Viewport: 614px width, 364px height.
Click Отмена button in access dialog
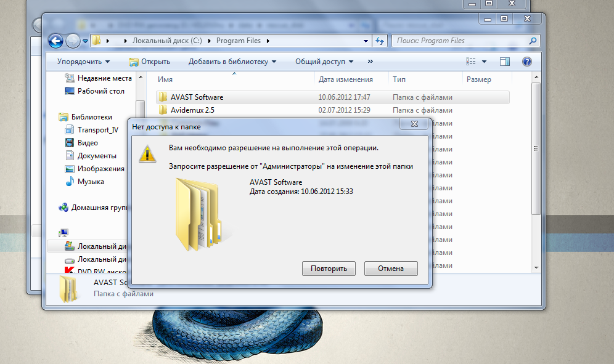tap(391, 269)
